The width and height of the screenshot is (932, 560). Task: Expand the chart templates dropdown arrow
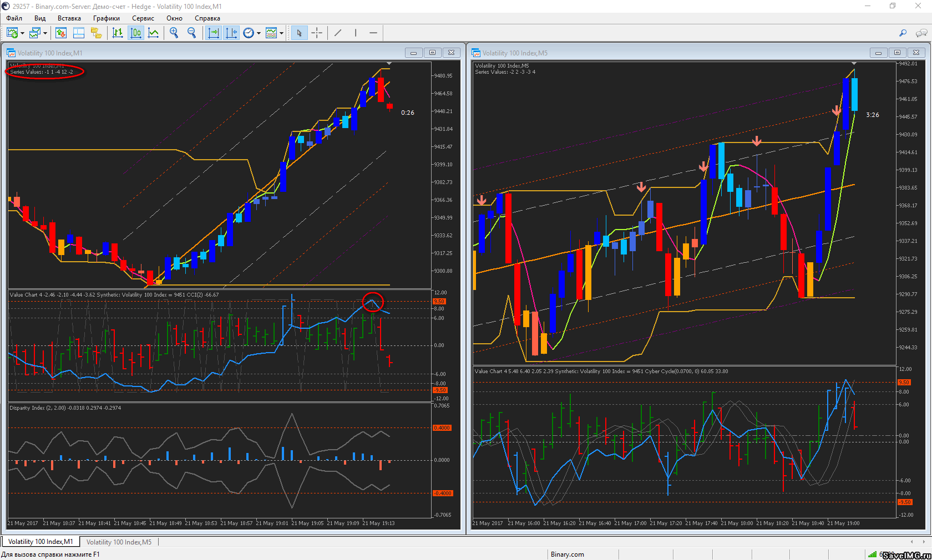click(281, 33)
